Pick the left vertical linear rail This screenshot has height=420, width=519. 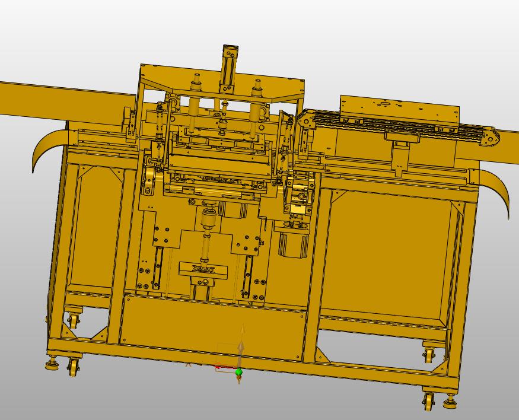(x=158, y=268)
